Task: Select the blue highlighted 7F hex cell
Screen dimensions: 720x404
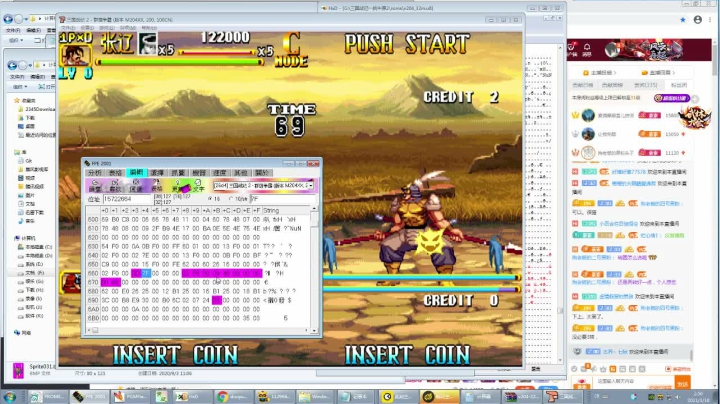Action: coord(146,273)
